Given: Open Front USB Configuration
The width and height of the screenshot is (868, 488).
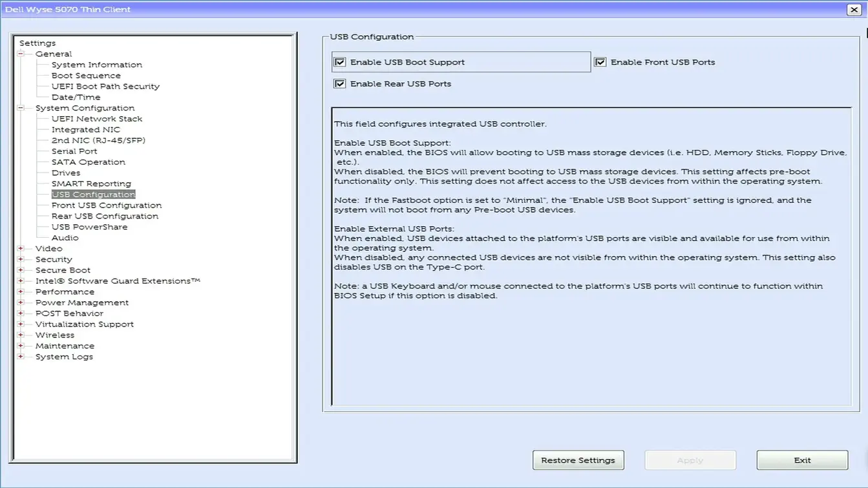Looking at the screenshot, I should (x=106, y=205).
